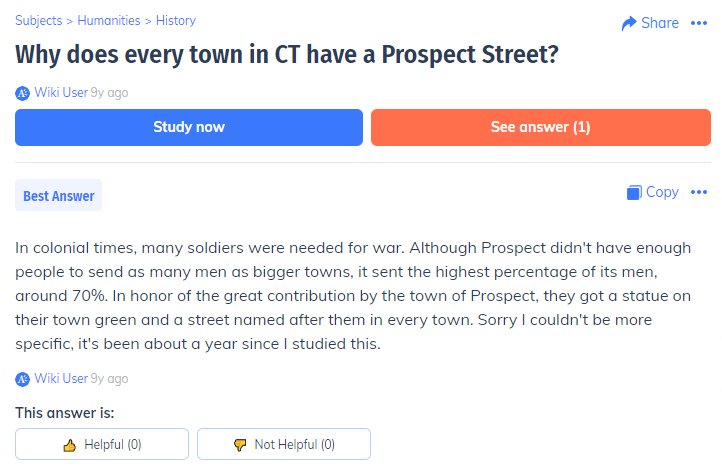
Task: Click the Share text label
Action: click(660, 23)
